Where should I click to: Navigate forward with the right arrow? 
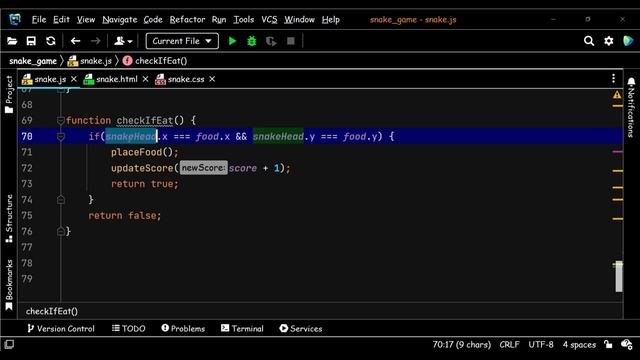(x=96, y=41)
